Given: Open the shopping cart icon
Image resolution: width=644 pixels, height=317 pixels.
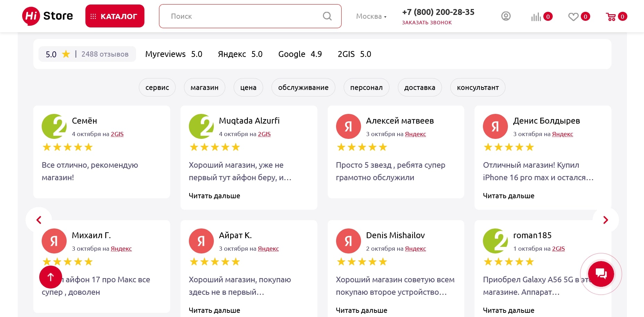Looking at the screenshot, I should click(x=611, y=17).
